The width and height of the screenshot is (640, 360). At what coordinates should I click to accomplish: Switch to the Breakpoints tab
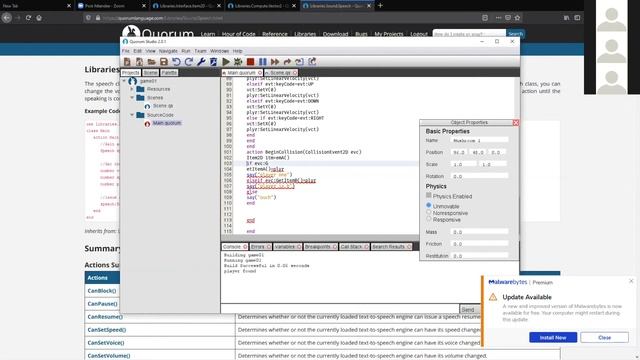point(320,247)
